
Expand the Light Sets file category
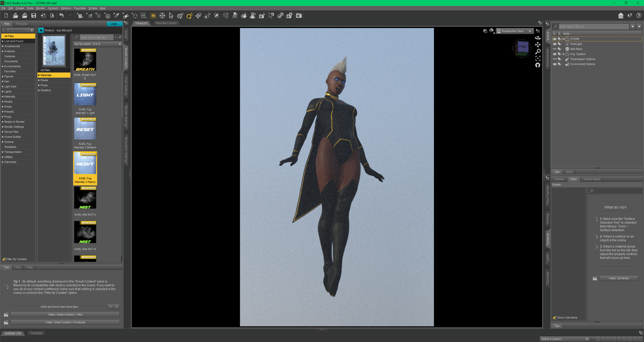[3, 86]
